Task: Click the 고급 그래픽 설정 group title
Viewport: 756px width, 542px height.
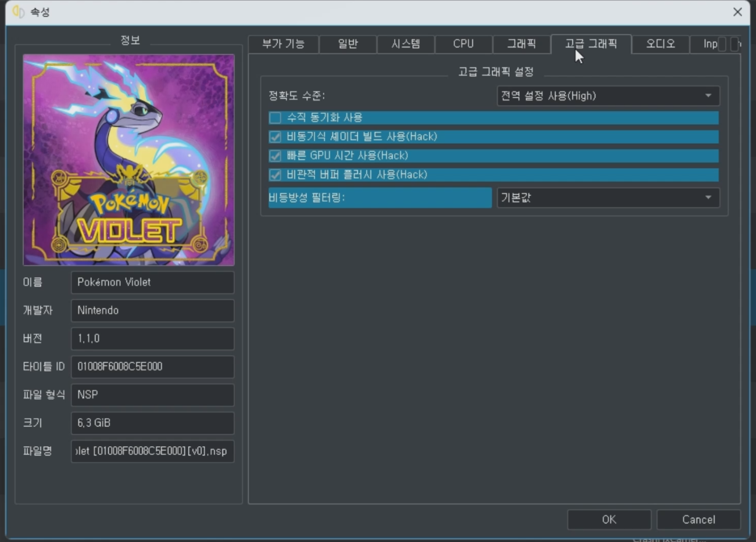Action: [x=496, y=71]
